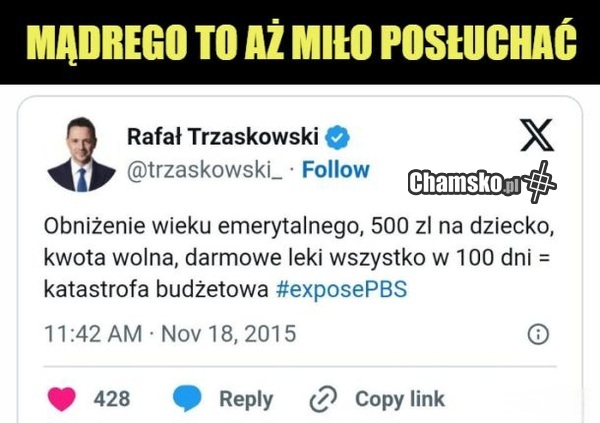Viewport: 600px width, 423px height.
Task: Click the blue verified badge
Action: (x=337, y=137)
